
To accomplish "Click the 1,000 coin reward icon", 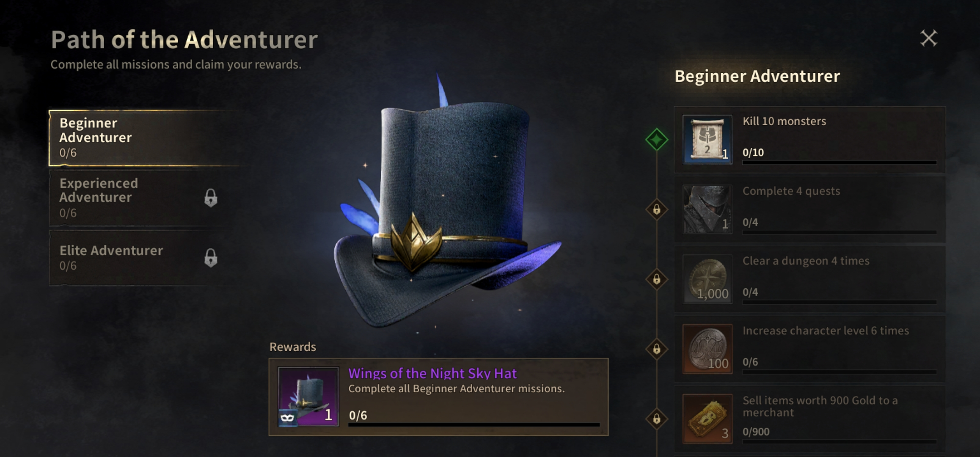I will 707,279.
